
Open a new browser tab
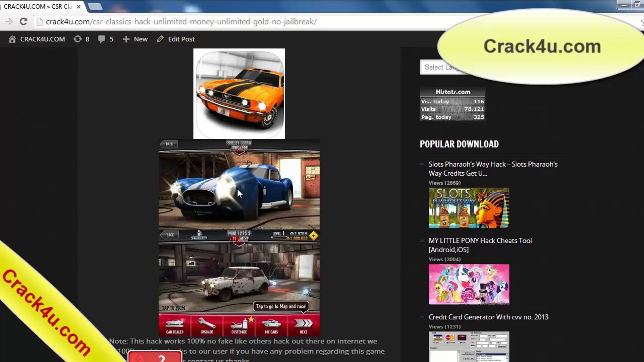(95, 6)
